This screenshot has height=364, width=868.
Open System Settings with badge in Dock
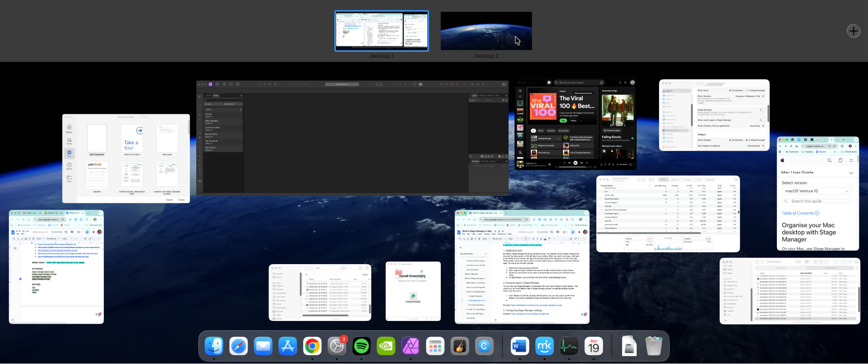click(x=337, y=346)
